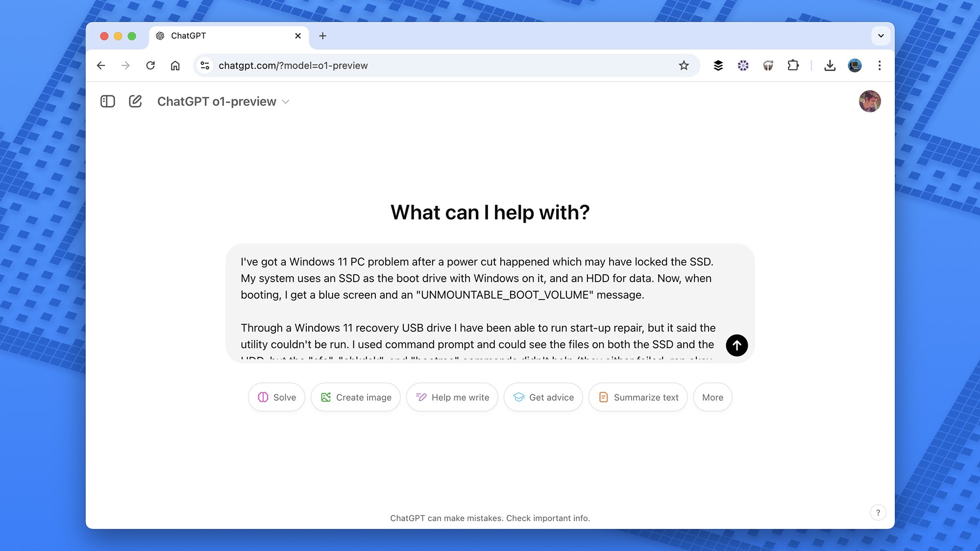Screen dimensions: 980x551
Task: Select the Summarize text option
Action: point(637,397)
